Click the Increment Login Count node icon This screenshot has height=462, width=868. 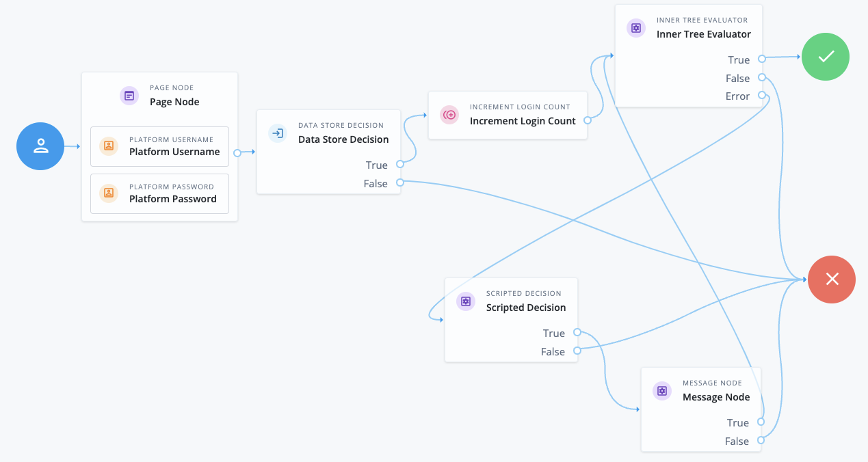(449, 115)
